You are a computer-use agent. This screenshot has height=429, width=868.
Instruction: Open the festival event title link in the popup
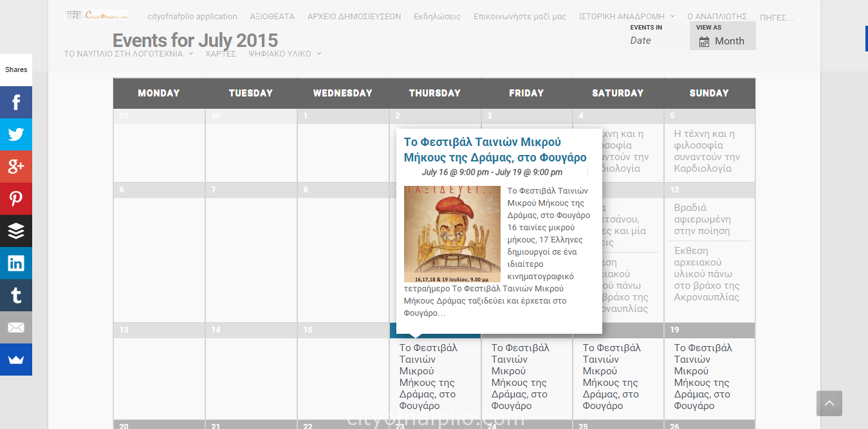[495, 149]
